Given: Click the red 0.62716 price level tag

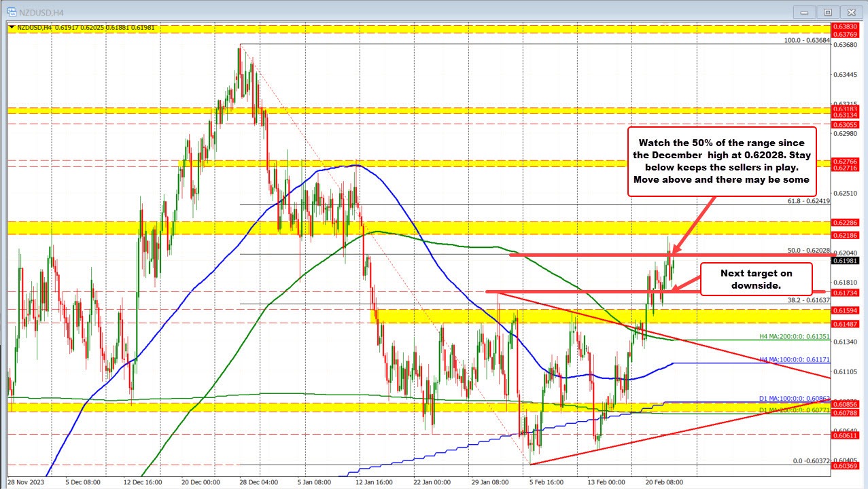Looking at the screenshot, I should [x=844, y=167].
